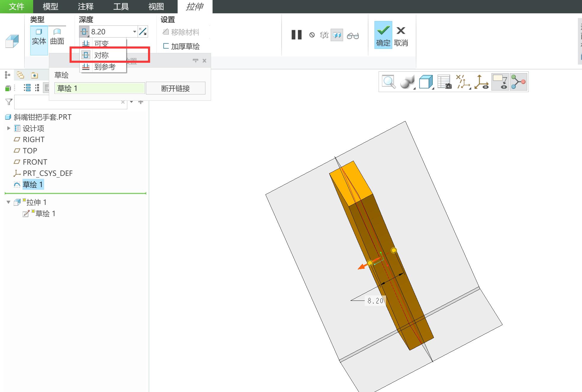Open the 8.20 depth value dropdown arrow
The height and width of the screenshot is (392, 582).
[134, 32]
